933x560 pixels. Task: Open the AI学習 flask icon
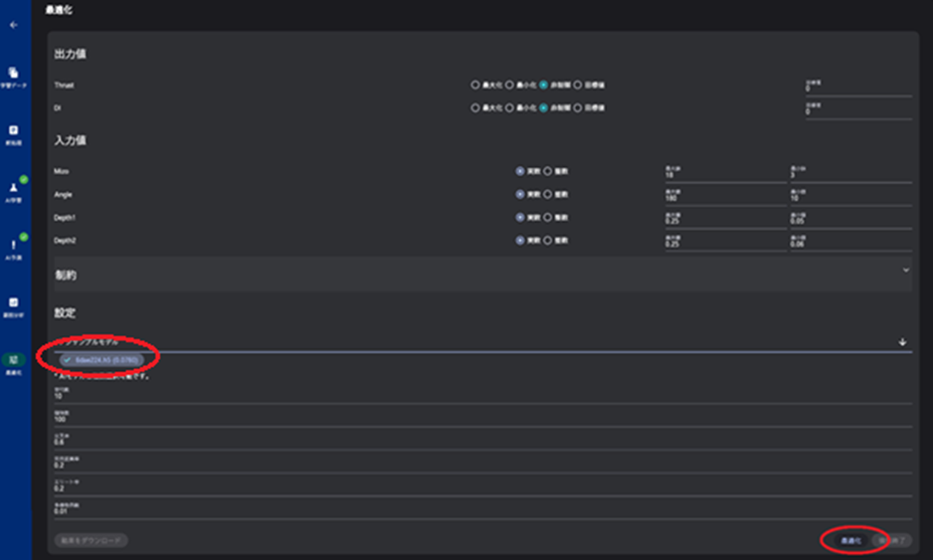(x=14, y=187)
